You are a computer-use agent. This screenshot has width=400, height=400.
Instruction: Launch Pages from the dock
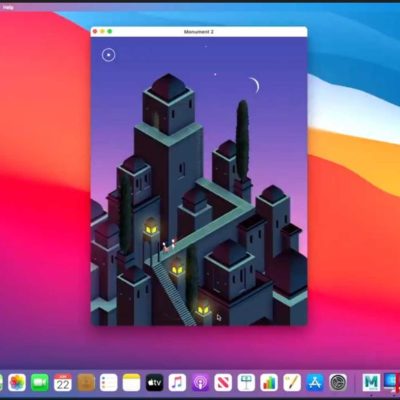(x=292, y=382)
